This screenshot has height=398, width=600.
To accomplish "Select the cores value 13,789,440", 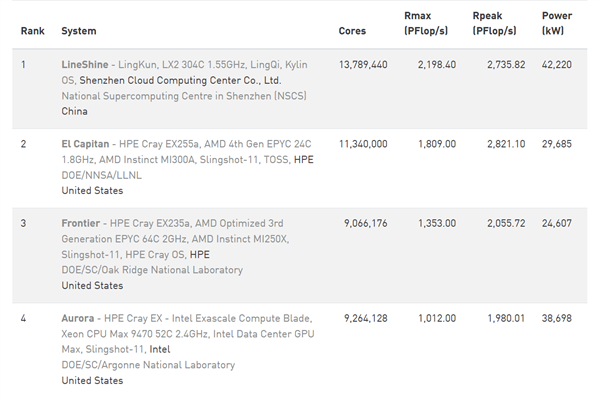I will coord(363,65).
